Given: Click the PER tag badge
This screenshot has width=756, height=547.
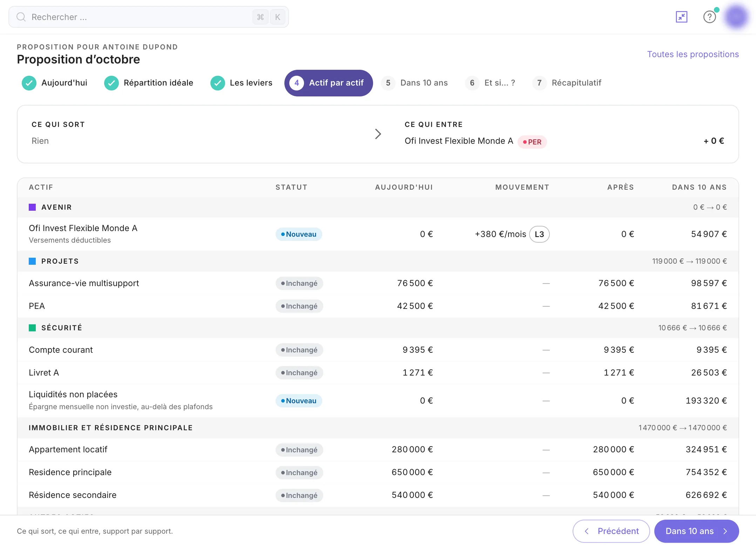Looking at the screenshot, I should tap(532, 142).
